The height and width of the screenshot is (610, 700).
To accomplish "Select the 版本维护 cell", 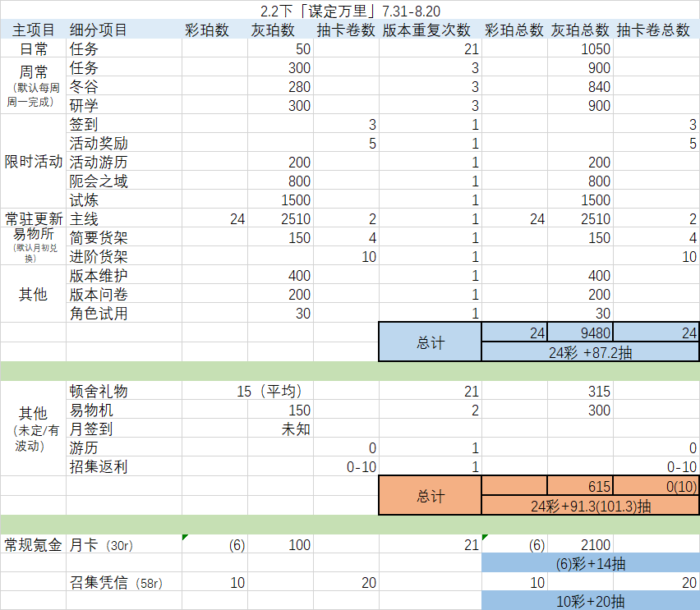I will point(124,275).
